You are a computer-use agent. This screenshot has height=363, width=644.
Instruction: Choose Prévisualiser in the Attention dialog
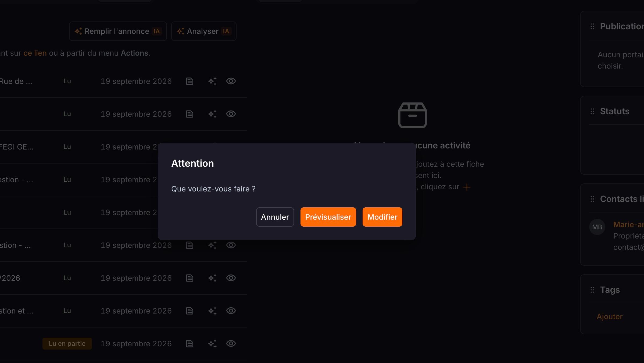pyautogui.click(x=328, y=217)
